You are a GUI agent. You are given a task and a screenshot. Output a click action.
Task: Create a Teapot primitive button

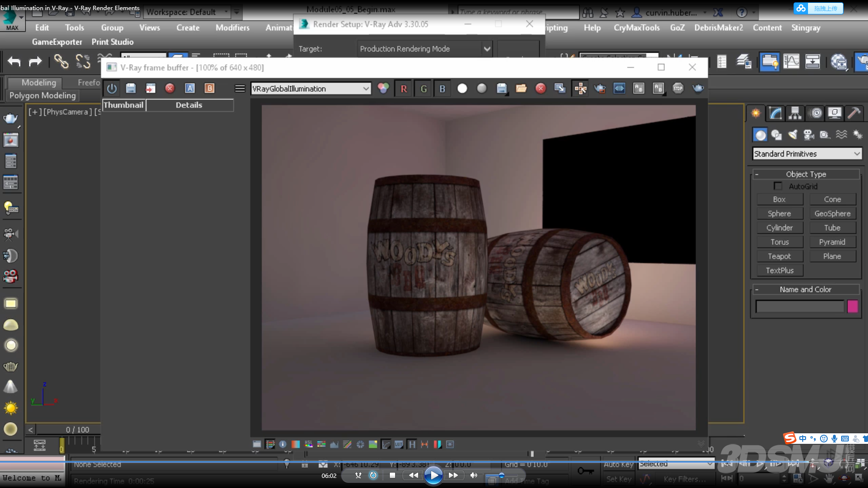[779, 256]
